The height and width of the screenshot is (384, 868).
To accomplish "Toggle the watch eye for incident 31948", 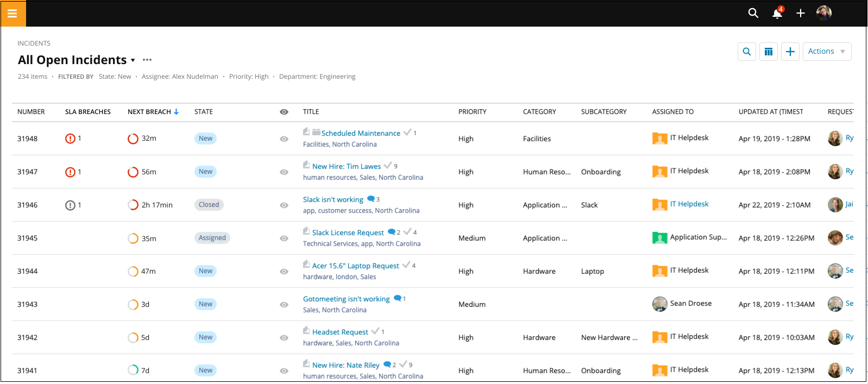I will (284, 139).
